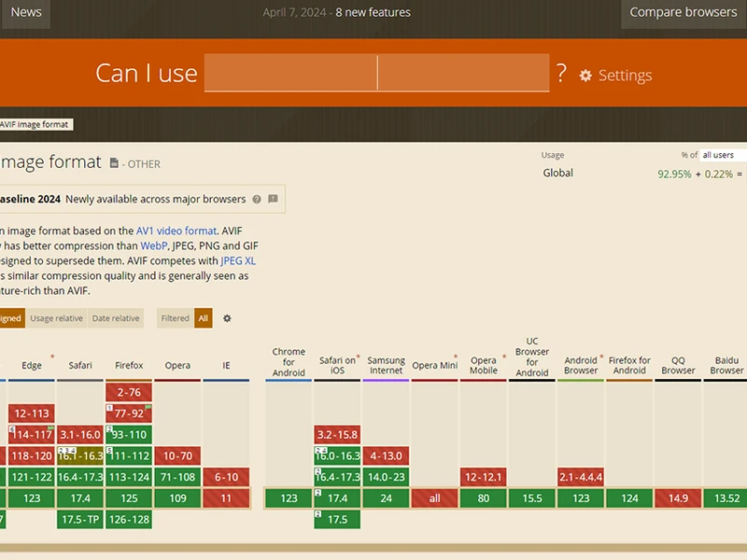Image resolution: width=747 pixels, height=560 pixels.
Task: Click Chrome for Android column header
Action: pos(289,362)
